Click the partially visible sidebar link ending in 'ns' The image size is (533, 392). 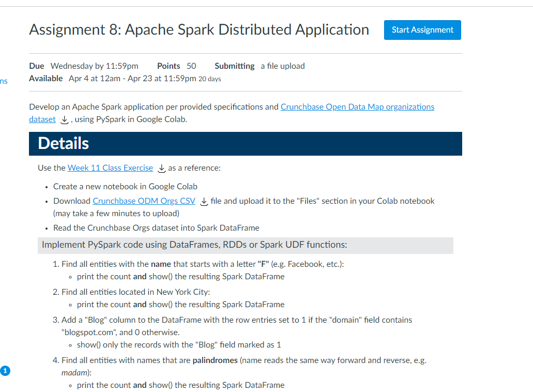click(4, 81)
